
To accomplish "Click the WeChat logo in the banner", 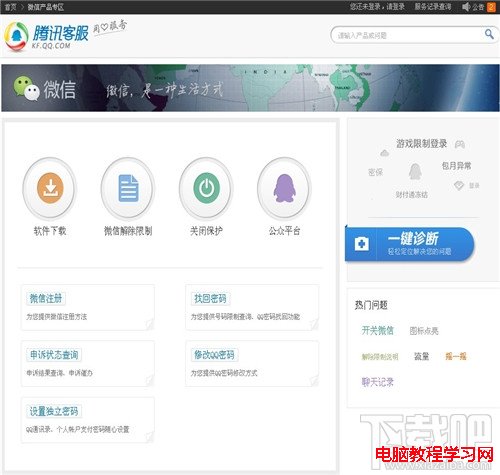I will (x=27, y=89).
